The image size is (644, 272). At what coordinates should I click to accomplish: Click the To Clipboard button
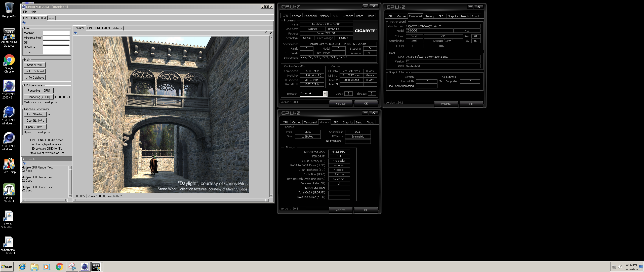click(x=35, y=71)
